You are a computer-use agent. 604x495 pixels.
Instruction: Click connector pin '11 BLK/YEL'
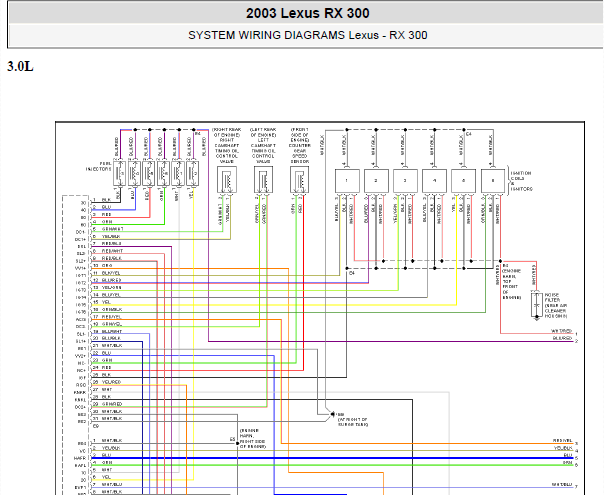(107, 273)
